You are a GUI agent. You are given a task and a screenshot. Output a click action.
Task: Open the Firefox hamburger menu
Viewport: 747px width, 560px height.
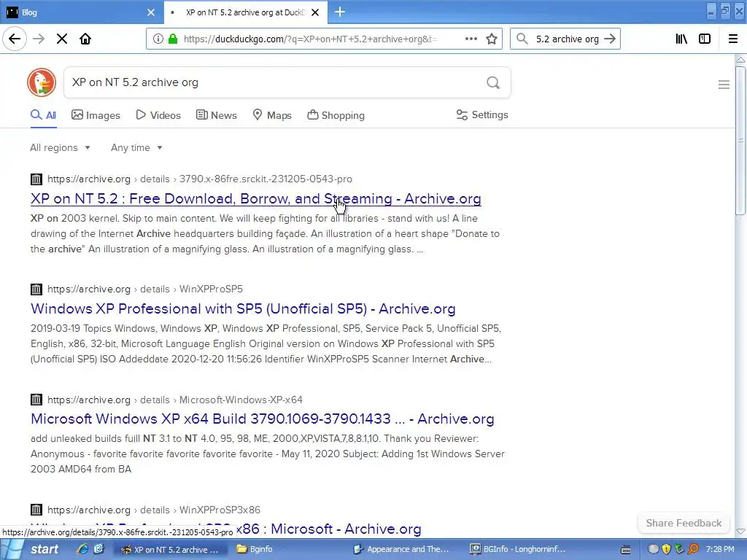(732, 39)
